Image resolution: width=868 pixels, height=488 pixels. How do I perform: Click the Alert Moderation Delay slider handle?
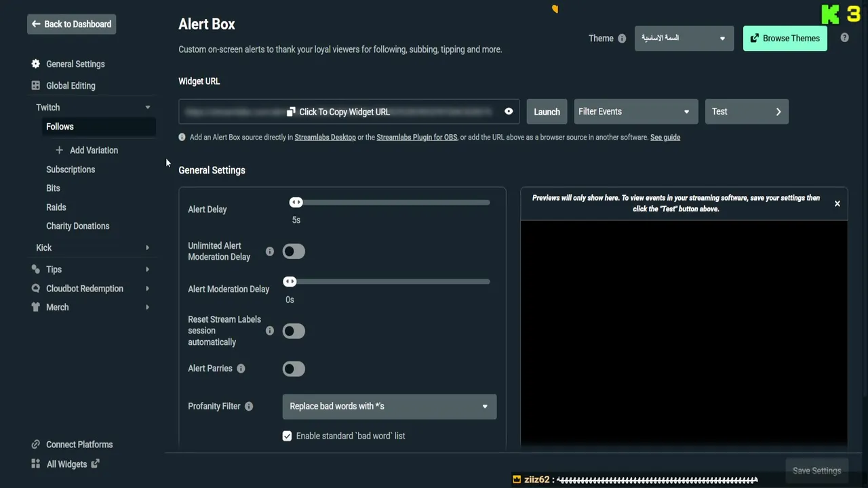tap(290, 282)
